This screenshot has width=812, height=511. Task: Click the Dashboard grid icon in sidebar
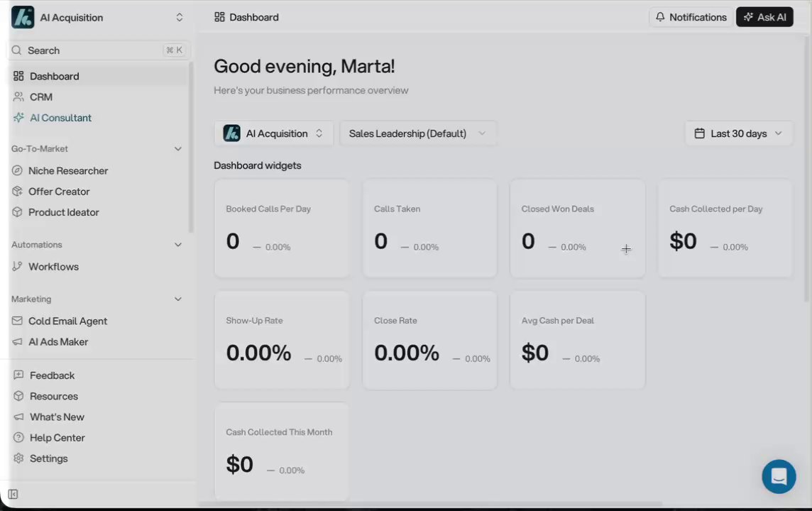18,76
